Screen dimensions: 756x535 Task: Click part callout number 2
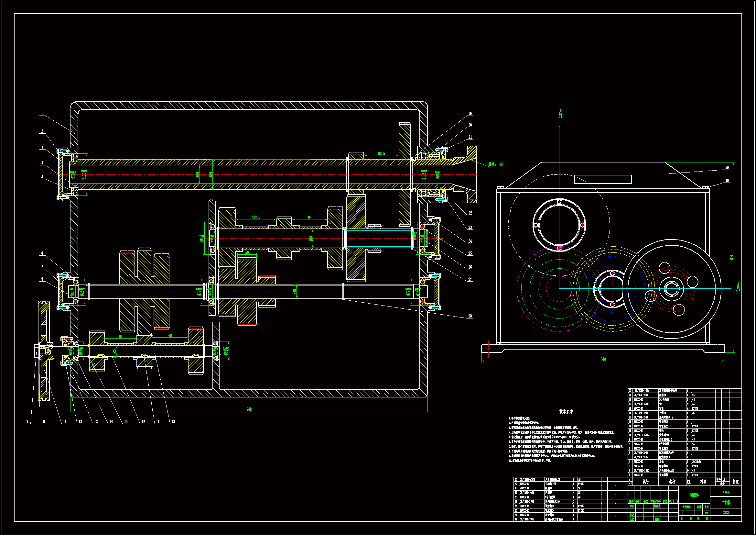click(42, 131)
